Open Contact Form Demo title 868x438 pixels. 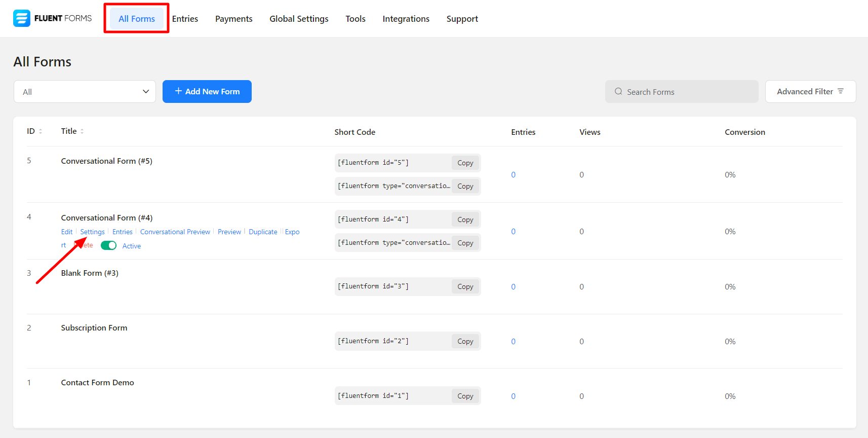coord(97,383)
